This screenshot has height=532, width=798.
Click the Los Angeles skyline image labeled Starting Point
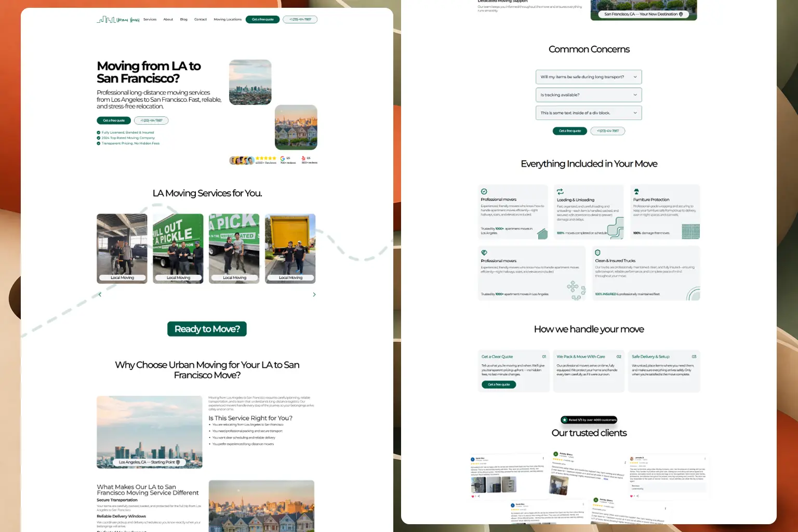click(x=150, y=432)
